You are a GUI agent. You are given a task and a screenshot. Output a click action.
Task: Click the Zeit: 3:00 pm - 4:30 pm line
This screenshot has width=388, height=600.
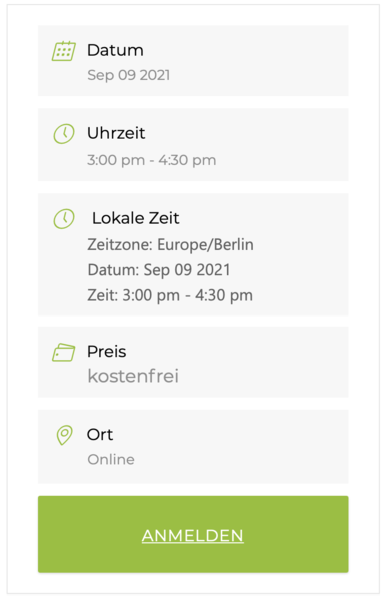[x=170, y=295]
